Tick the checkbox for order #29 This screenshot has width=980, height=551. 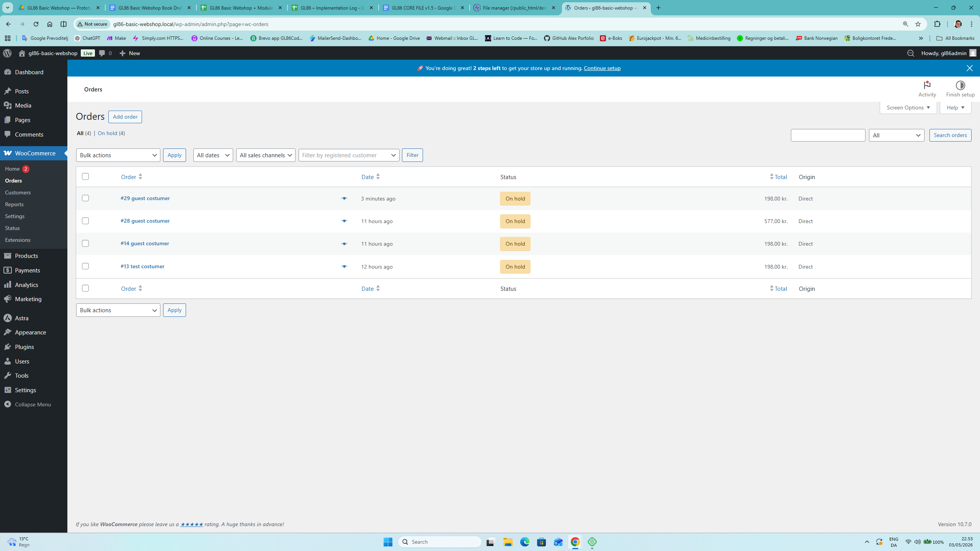(x=85, y=198)
